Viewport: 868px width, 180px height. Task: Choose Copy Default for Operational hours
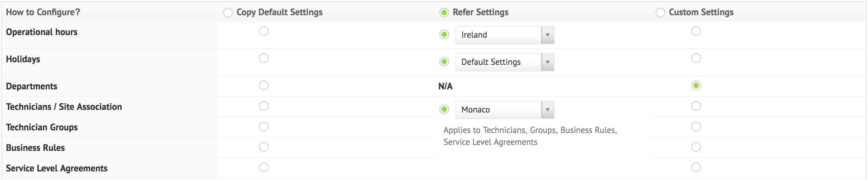tap(263, 31)
